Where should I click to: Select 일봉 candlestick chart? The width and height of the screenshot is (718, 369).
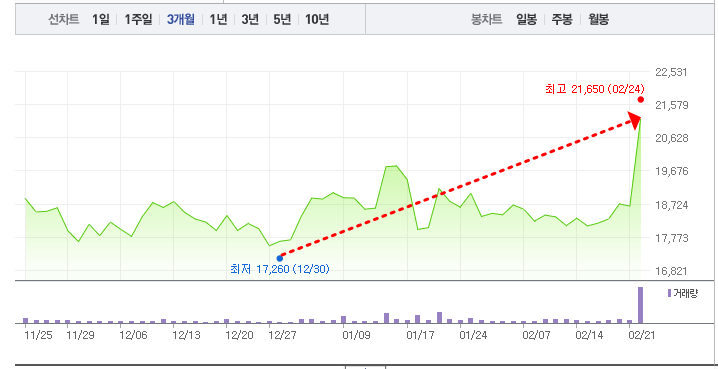(527, 20)
